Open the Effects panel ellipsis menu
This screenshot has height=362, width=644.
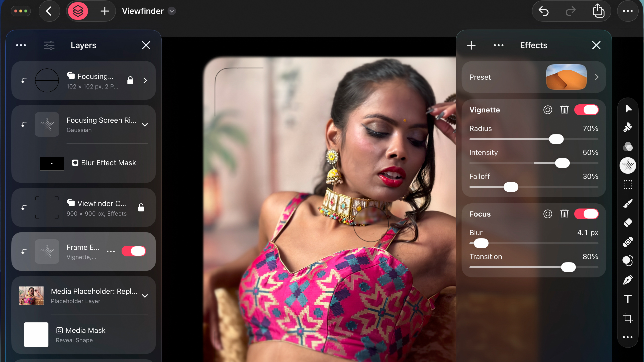coord(498,45)
